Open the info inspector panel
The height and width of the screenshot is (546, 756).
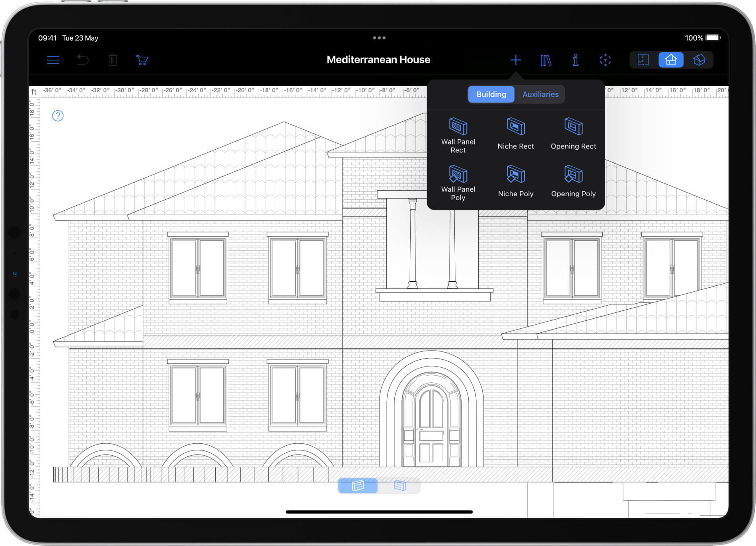click(575, 60)
